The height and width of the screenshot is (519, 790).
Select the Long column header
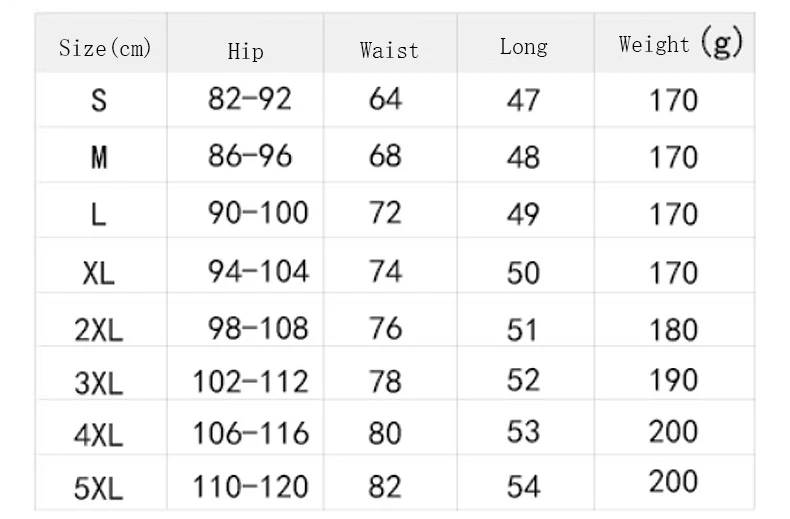(x=523, y=47)
